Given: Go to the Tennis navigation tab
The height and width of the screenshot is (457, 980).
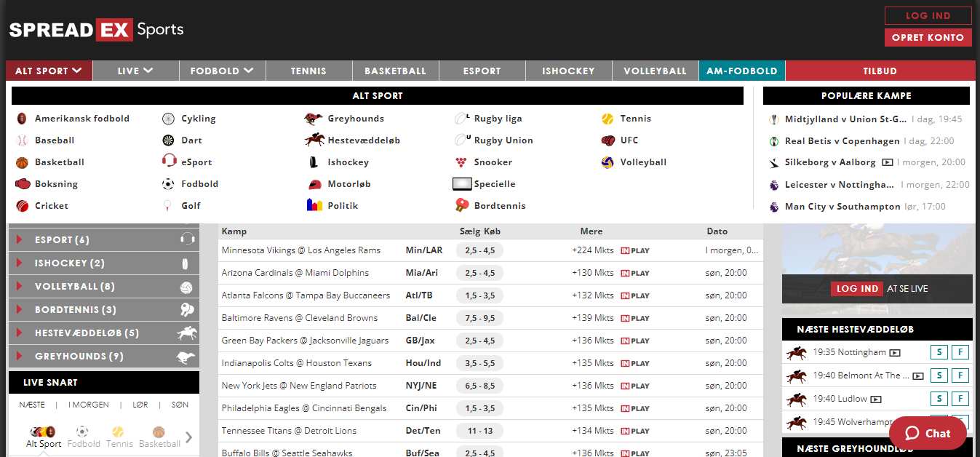Looking at the screenshot, I should [x=308, y=71].
